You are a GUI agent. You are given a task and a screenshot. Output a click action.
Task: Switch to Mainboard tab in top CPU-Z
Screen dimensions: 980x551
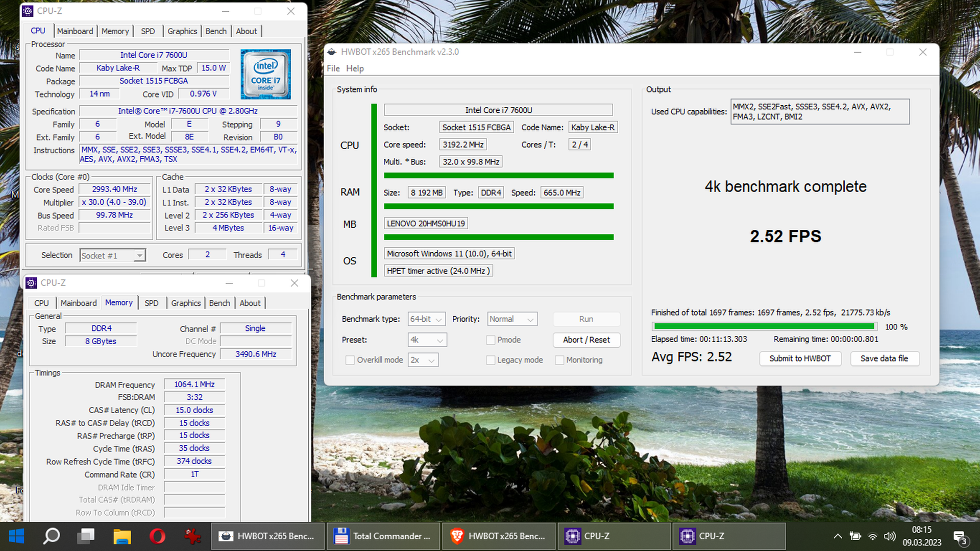pos(75,31)
